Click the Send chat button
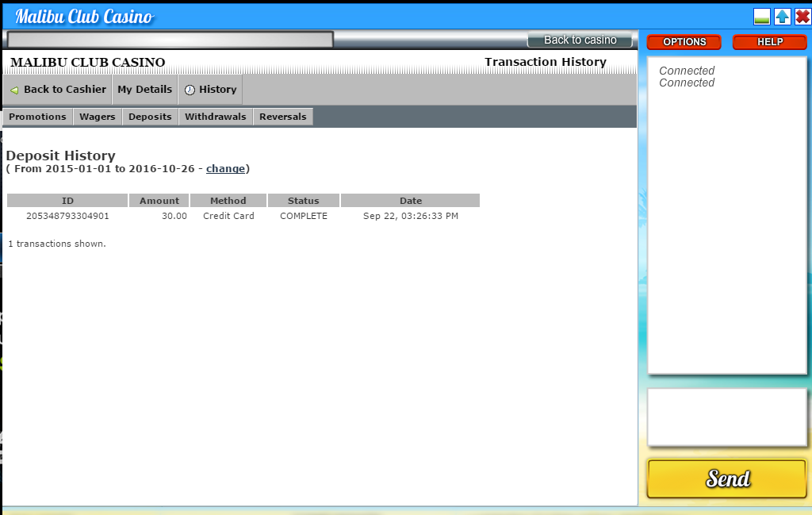The image size is (812, 515). pos(727,478)
